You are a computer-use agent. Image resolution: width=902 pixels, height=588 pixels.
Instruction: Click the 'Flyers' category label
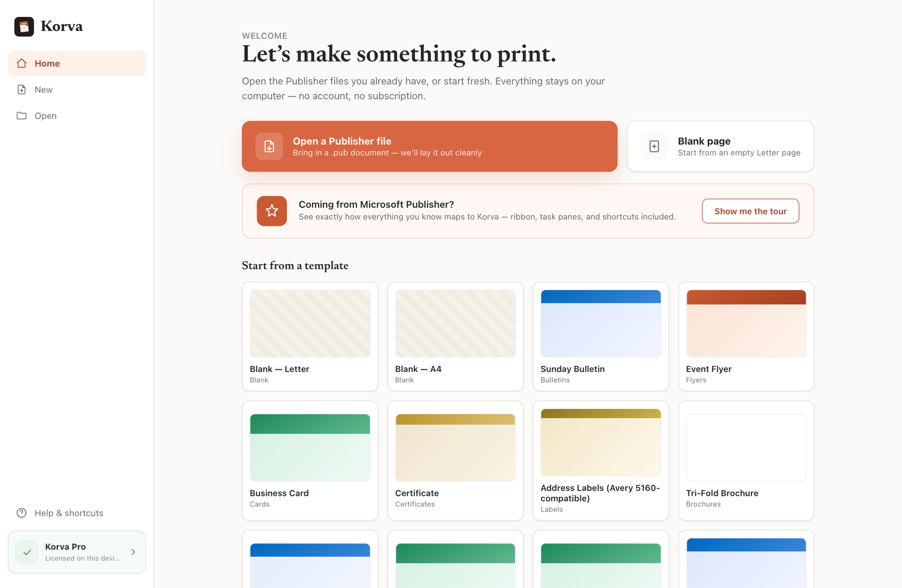[x=696, y=380]
